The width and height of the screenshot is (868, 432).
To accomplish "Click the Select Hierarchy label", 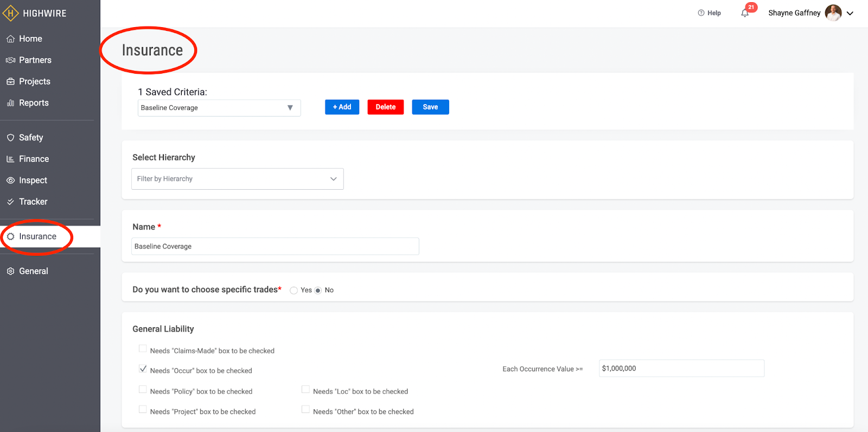I will pyautogui.click(x=164, y=158).
